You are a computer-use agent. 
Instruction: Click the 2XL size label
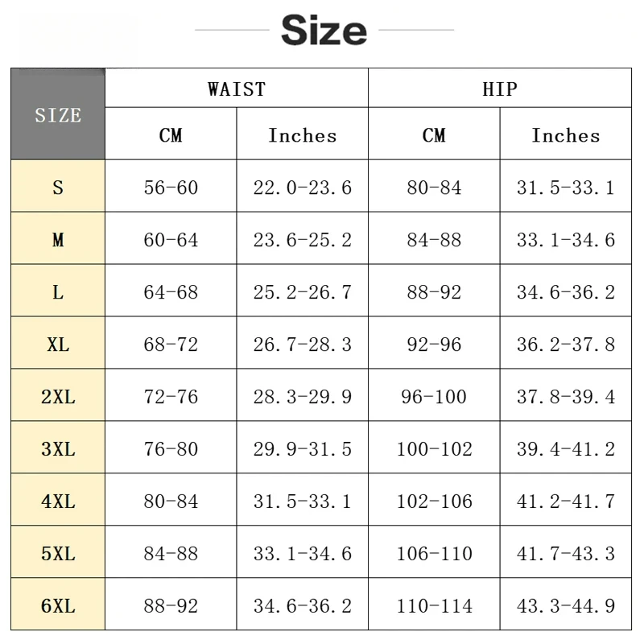pyautogui.click(x=58, y=395)
